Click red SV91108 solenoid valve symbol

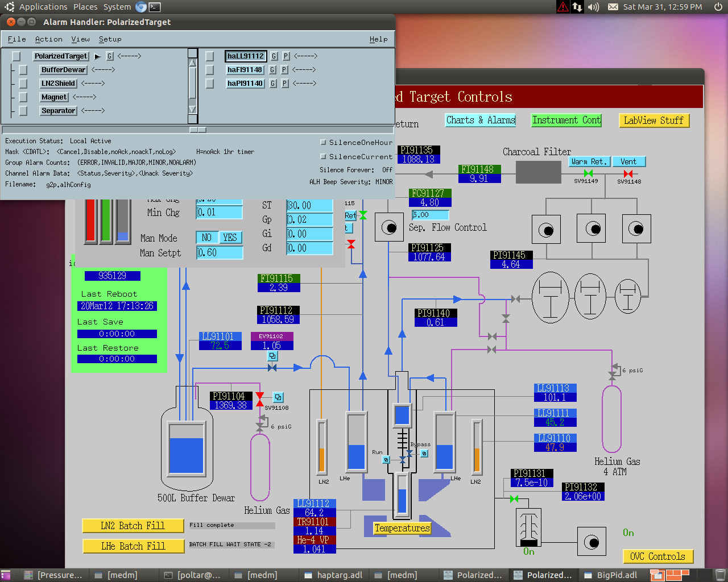click(260, 399)
